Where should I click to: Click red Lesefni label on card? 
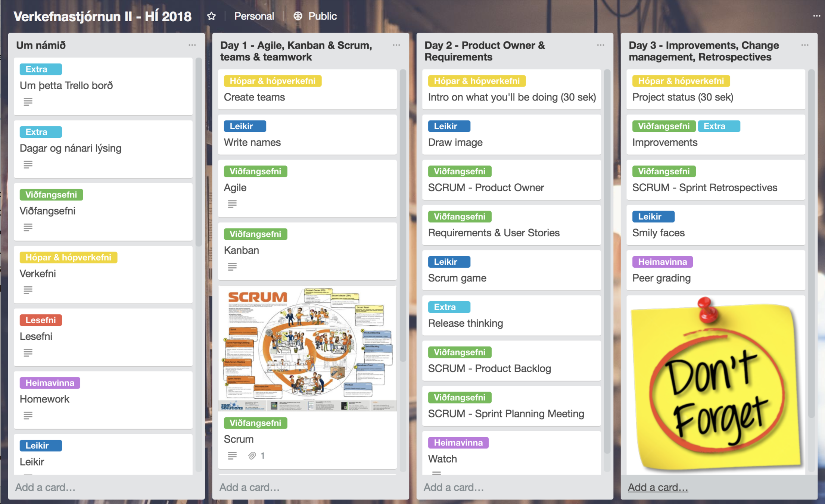coord(41,320)
